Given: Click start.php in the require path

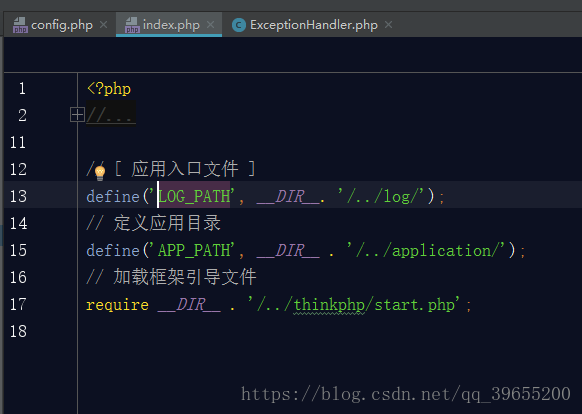Looking at the screenshot, I should point(415,305).
